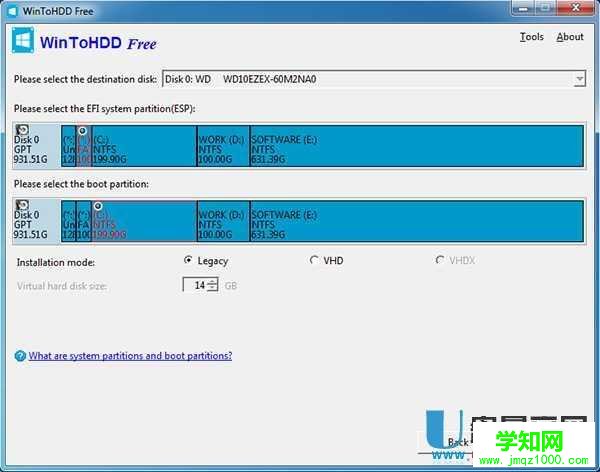Viewport: 600px width, 472px height.
Task: Select unallocated partition in boot partition row
Action: click(x=68, y=221)
